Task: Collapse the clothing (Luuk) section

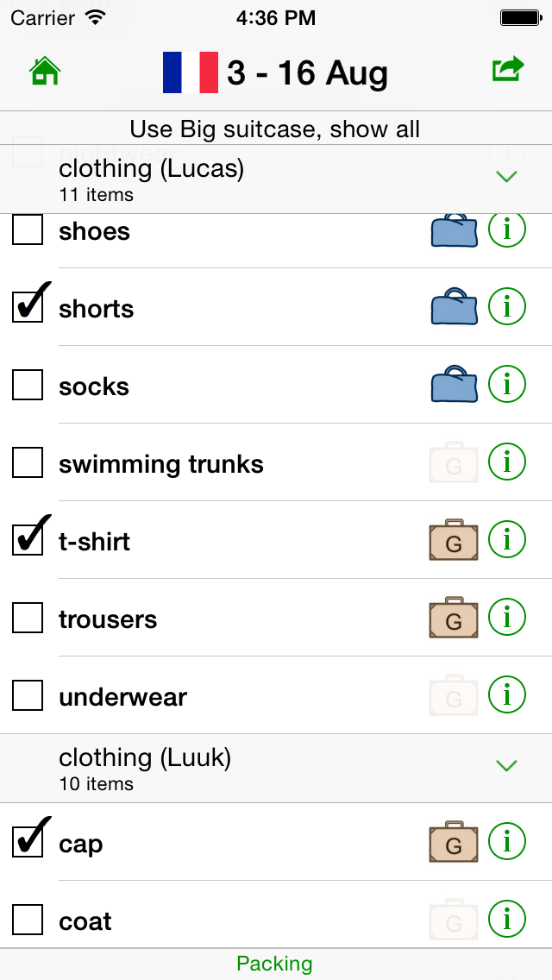Action: pyautogui.click(x=507, y=766)
